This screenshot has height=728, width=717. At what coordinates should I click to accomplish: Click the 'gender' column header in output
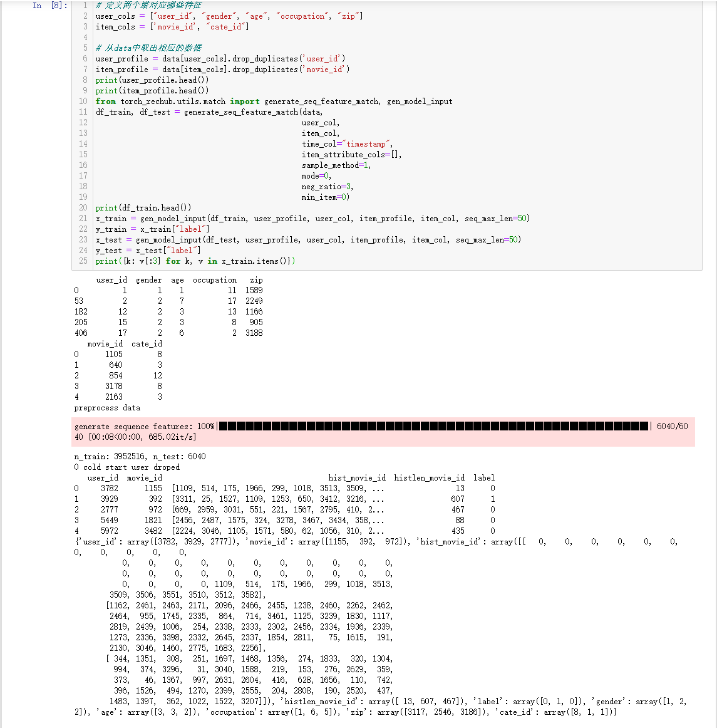[148, 280]
